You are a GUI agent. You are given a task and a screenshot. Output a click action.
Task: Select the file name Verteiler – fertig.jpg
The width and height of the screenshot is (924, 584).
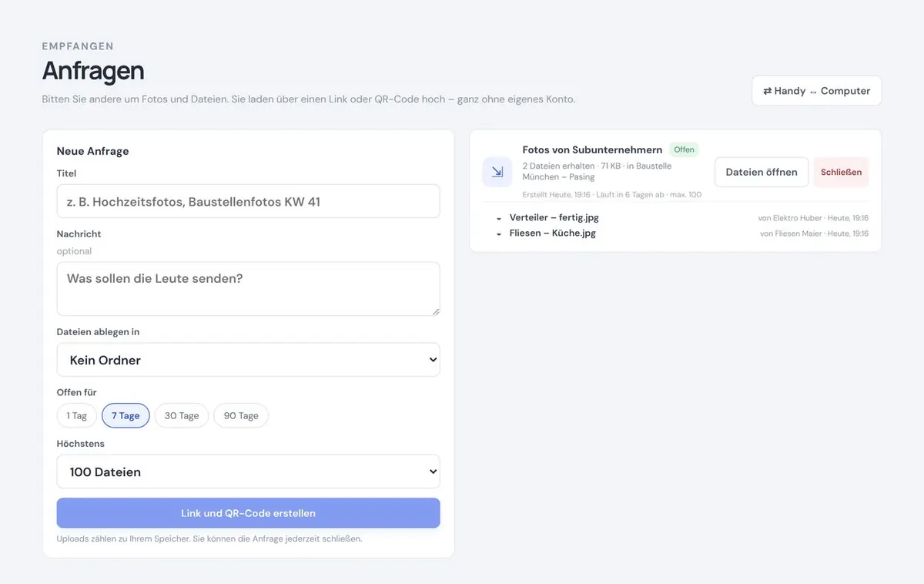point(554,218)
